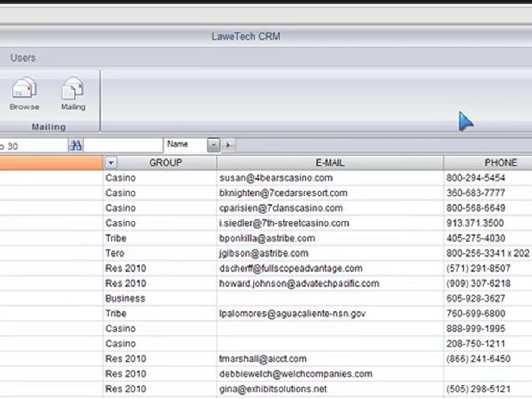Open the GROUP column filter dropdown arrow

tap(111, 163)
